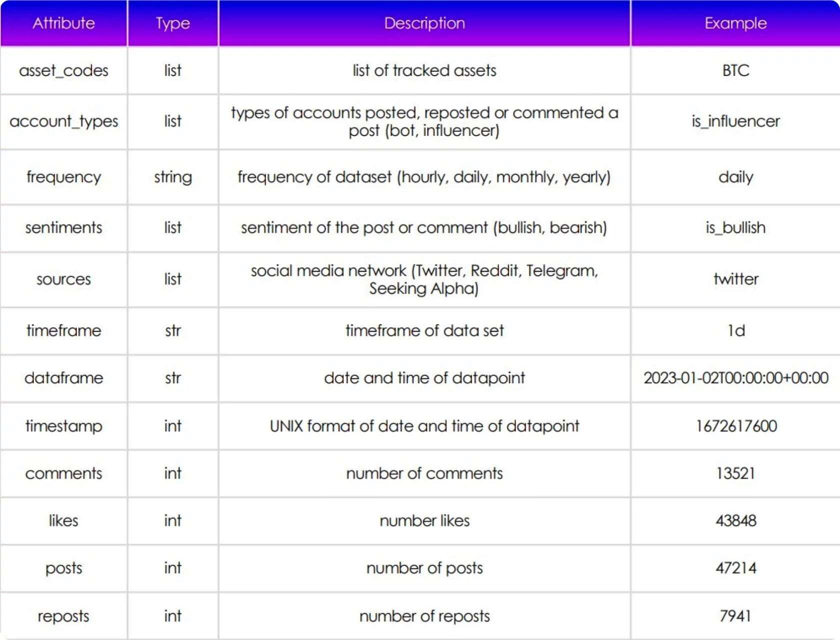Viewport: 840px width, 640px height.
Task: Click the example value 'BTC'
Action: click(x=735, y=70)
